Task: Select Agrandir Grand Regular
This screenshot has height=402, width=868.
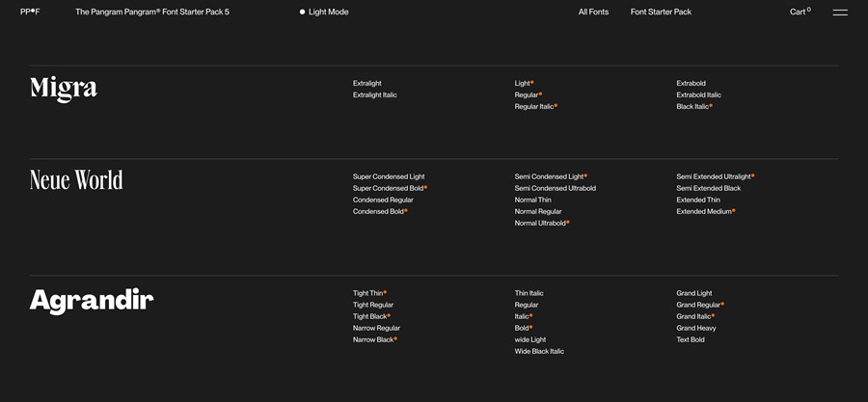Action: pyautogui.click(x=698, y=306)
